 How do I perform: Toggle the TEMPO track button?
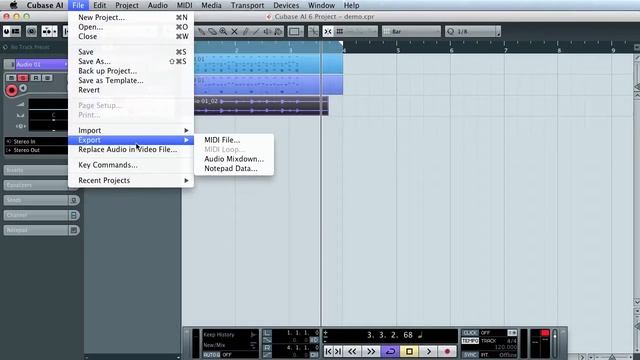click(470, 340)
